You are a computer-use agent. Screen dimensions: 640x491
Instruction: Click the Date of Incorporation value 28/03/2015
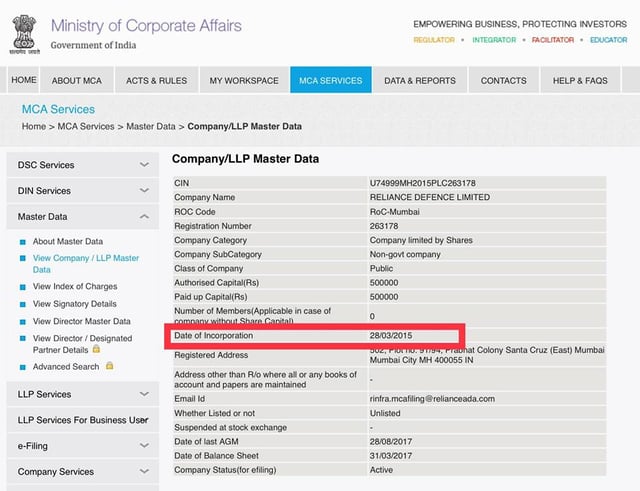pos(393,335)
